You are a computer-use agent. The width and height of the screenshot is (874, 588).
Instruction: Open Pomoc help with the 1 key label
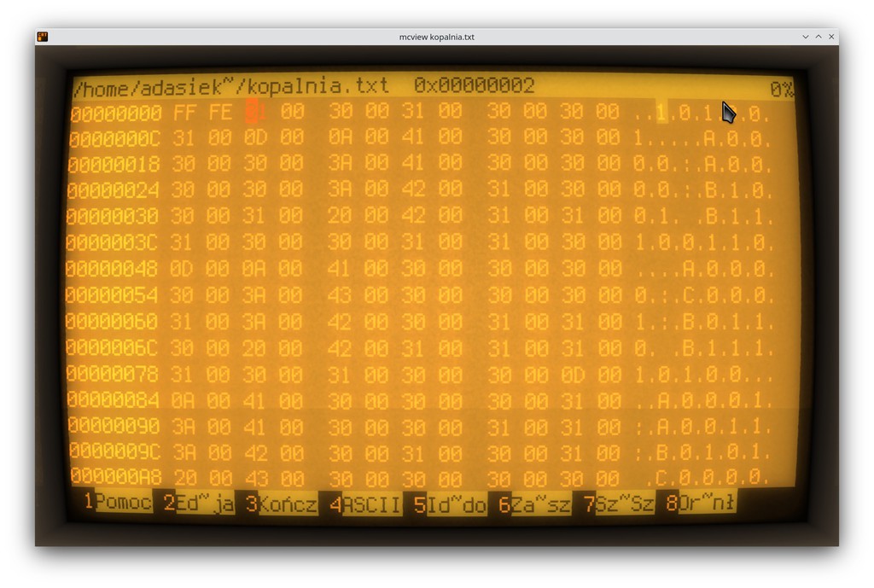[118, 502]
